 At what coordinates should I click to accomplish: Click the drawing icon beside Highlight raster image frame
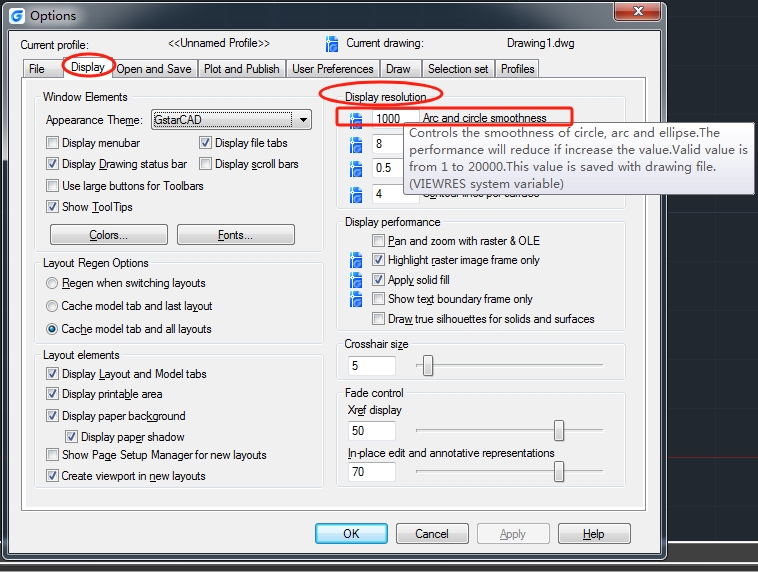tap(355, 260)
